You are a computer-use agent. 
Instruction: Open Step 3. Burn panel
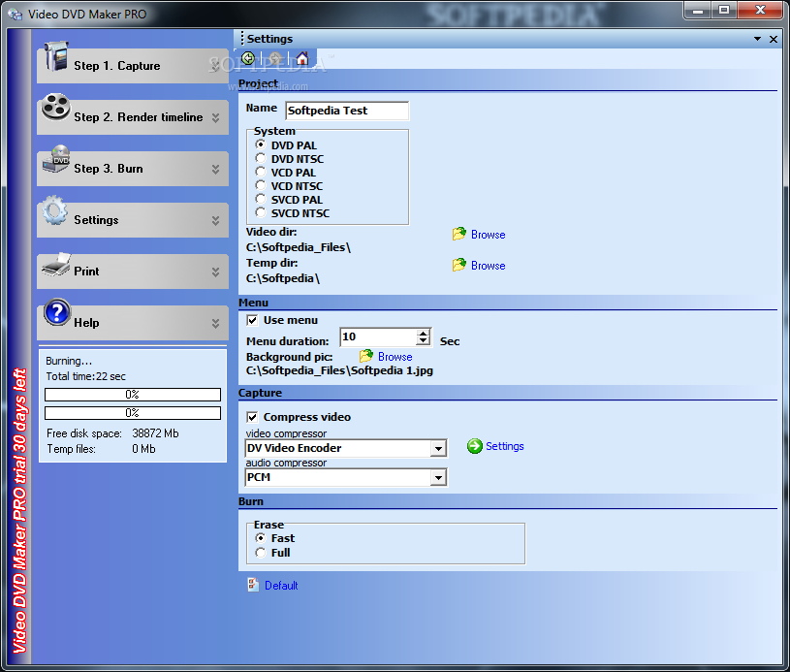coord(133,169)
